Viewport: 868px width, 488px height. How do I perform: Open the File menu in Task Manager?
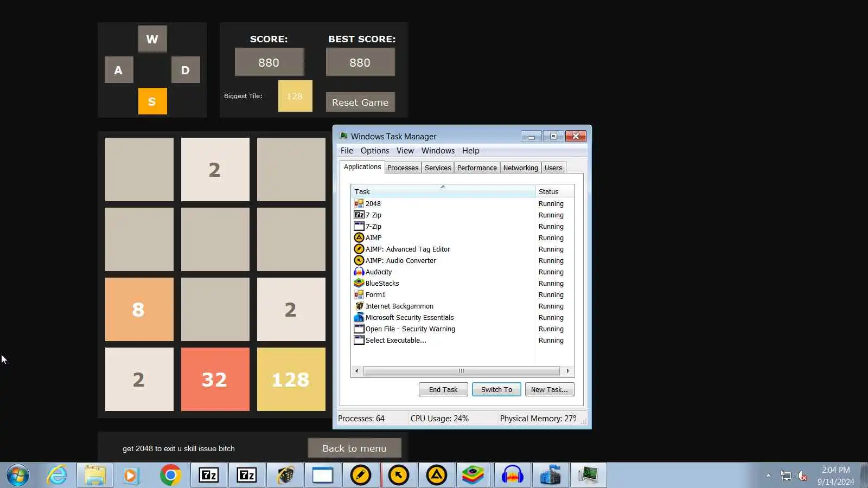[x=347, y=151]
